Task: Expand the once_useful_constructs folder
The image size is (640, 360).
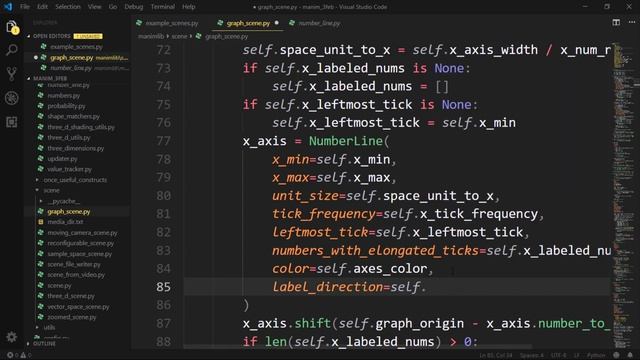Action: (x=75, y=180)
